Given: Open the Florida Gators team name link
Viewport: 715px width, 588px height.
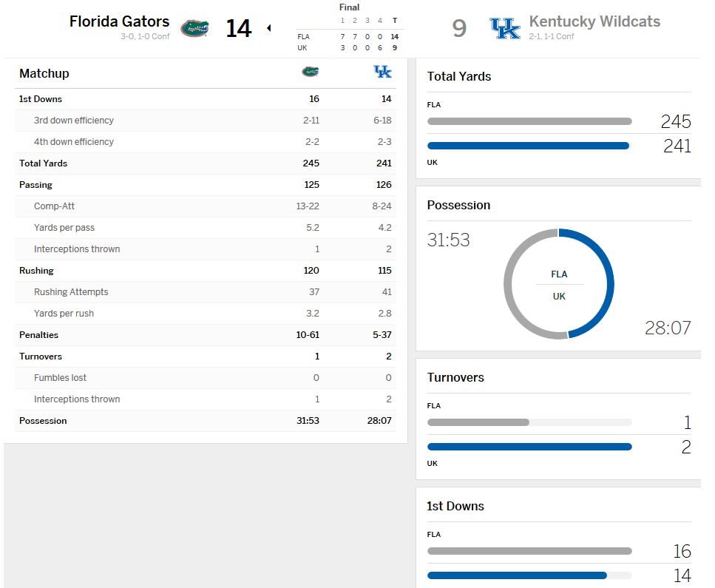Looking at the screenshot, I should coord(119,21).
